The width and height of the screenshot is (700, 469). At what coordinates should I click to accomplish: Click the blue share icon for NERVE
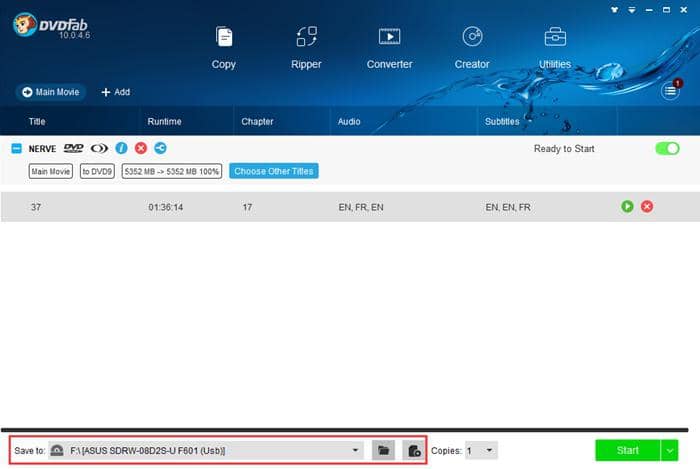160,148
